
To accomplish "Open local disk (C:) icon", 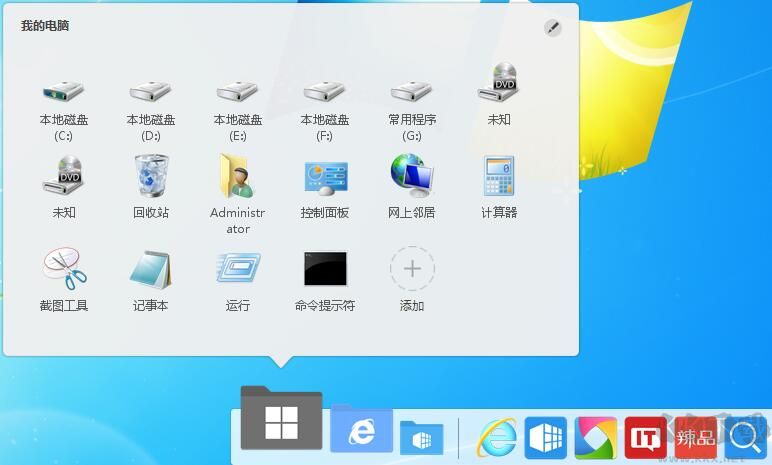I will pyautogui.click(x=64, y=92).
